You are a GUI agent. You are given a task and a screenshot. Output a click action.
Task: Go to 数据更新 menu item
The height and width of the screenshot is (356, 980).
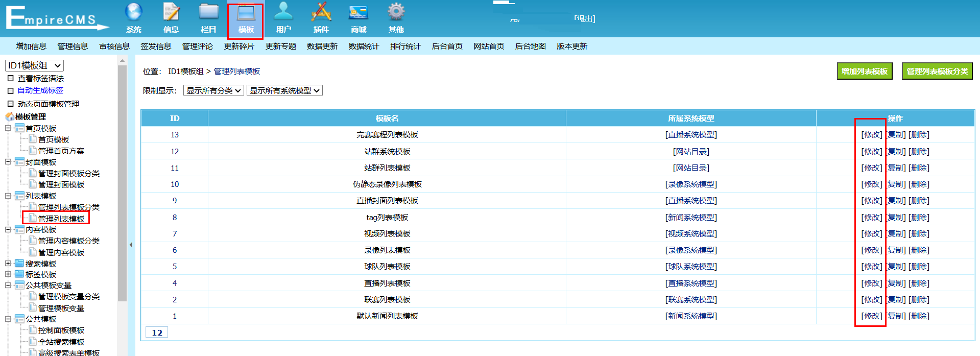[322, 46]
